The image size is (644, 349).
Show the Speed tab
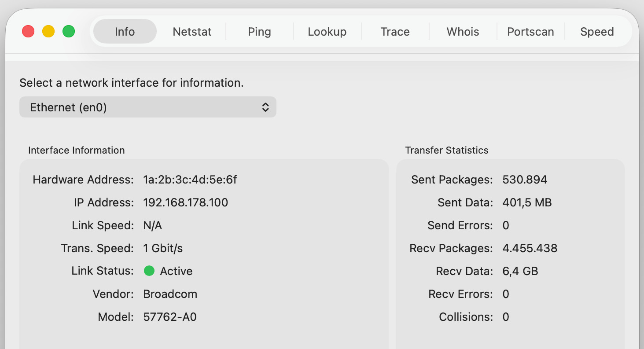[x=597, y=32]
